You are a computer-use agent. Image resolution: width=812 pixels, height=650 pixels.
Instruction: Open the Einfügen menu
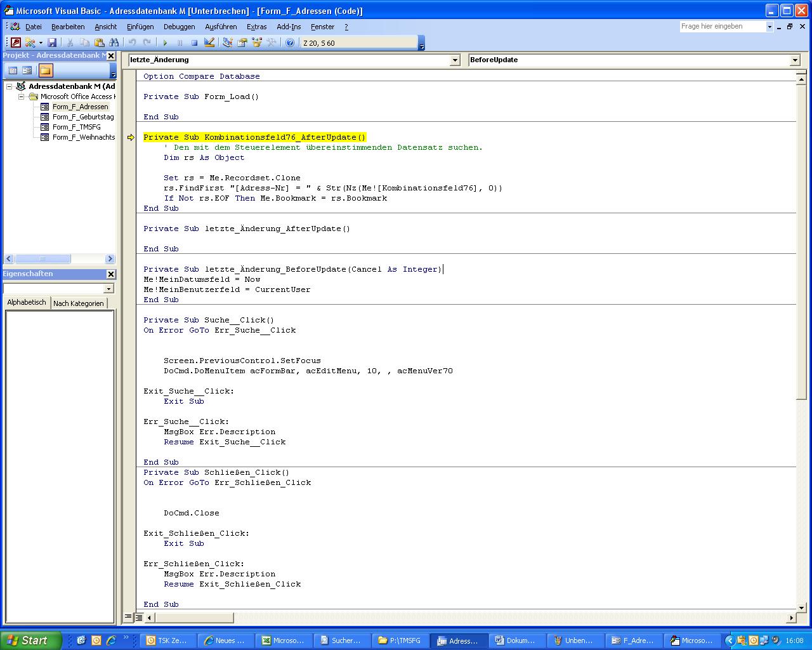coord(140,27)
